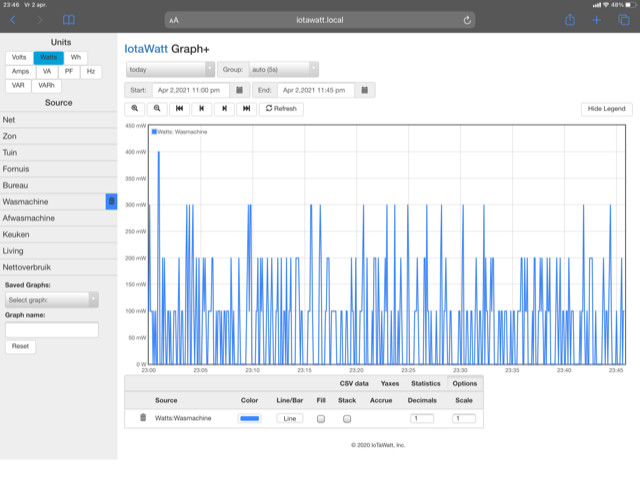Add Nettoverbruik source to graph

point(58,267)
